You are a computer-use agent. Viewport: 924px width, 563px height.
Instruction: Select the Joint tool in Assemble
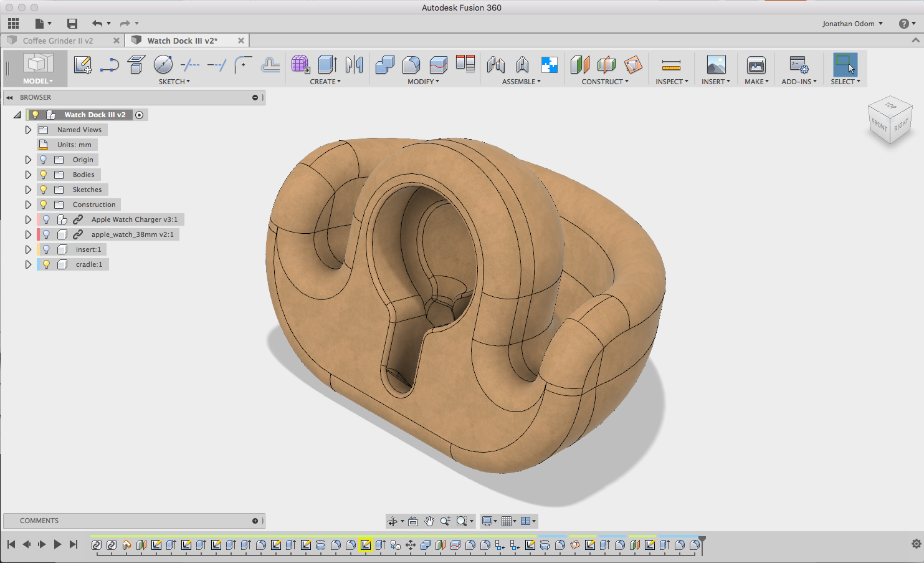pos(496,64)
